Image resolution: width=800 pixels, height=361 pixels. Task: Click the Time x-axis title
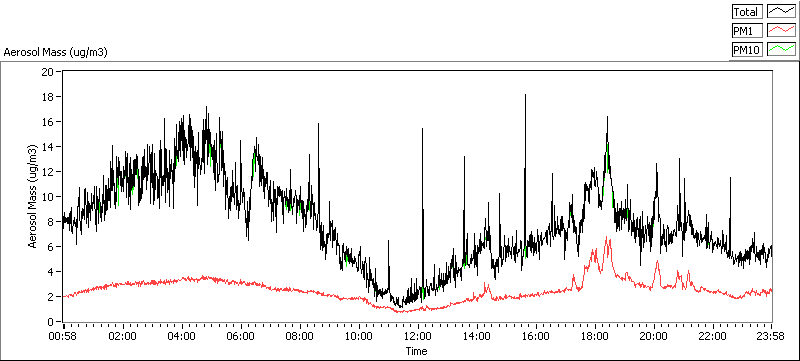coord(416,351)
